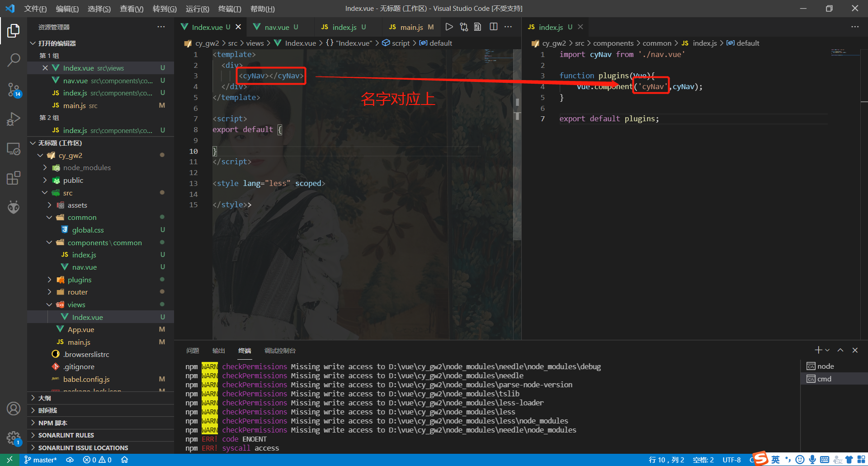Click the Open Changes compare icon
This screenshot has width=868, height=466.
(464, 27)
